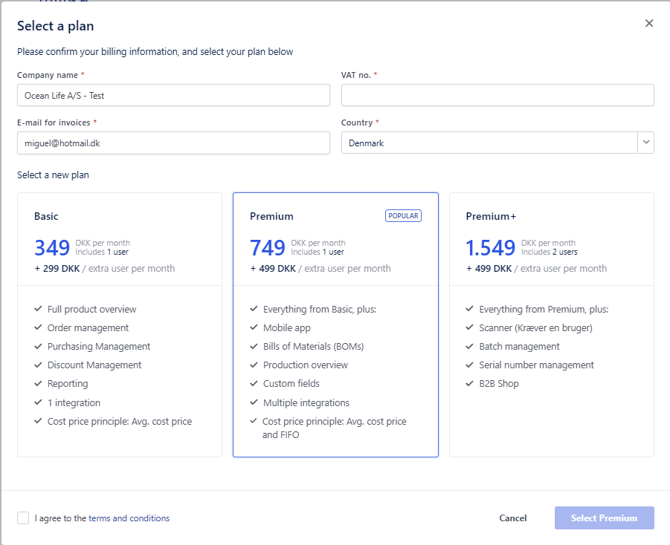The width and height of the screenshot is (670, 545).
Task: Click the POPULAR badge on Premium
Action: click(403, 216)
